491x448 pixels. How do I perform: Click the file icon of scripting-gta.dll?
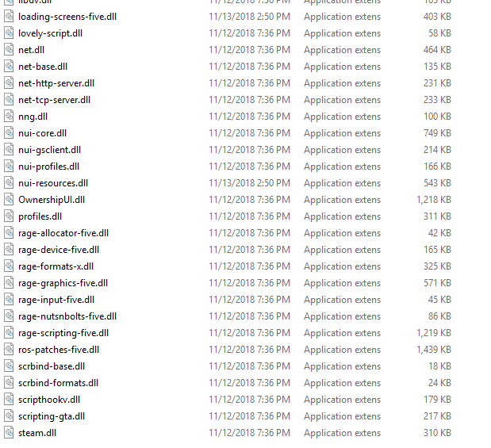pyautogui.click(x=9, y=416)
